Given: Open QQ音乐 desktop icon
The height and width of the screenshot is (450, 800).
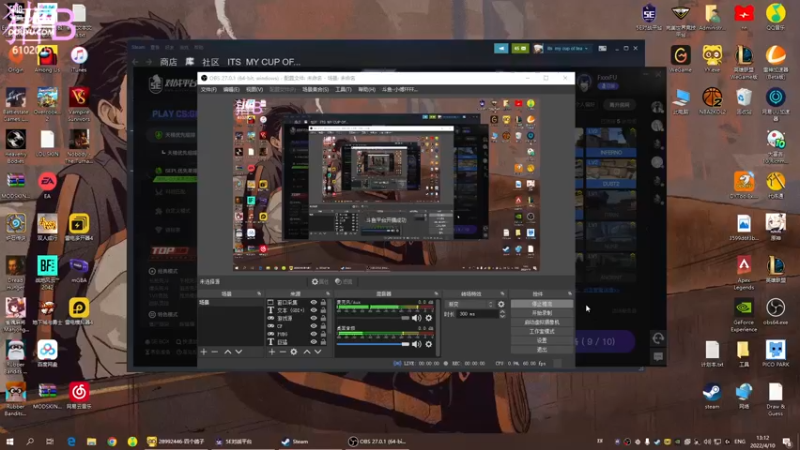Looking at the screenshot, I should pyautogui.click(x=776, y=16).
